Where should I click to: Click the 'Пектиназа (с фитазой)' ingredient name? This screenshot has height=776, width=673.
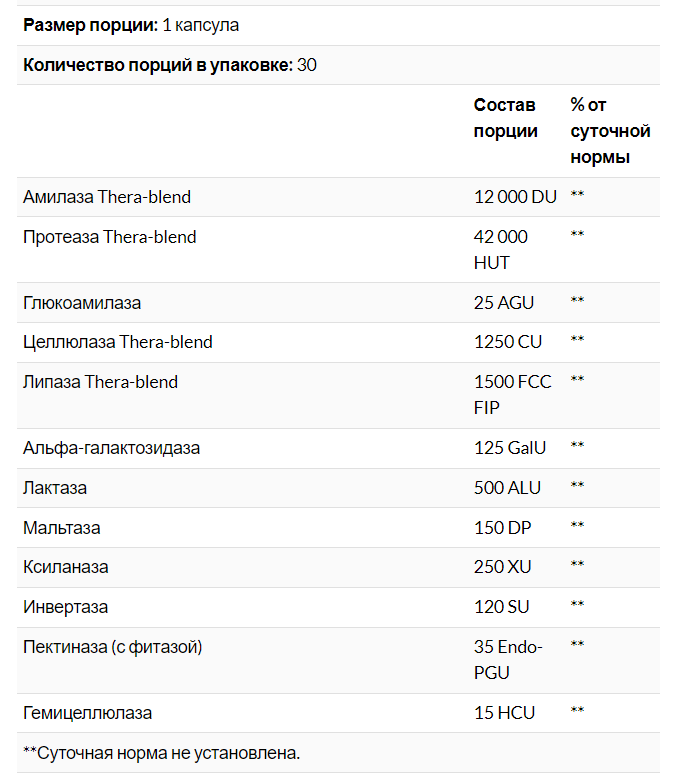point(113,647)
